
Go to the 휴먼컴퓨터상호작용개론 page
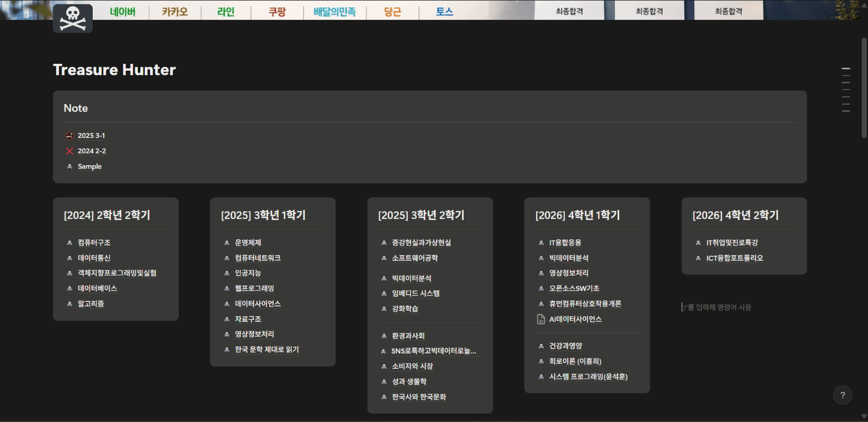[x=585, y=304]
